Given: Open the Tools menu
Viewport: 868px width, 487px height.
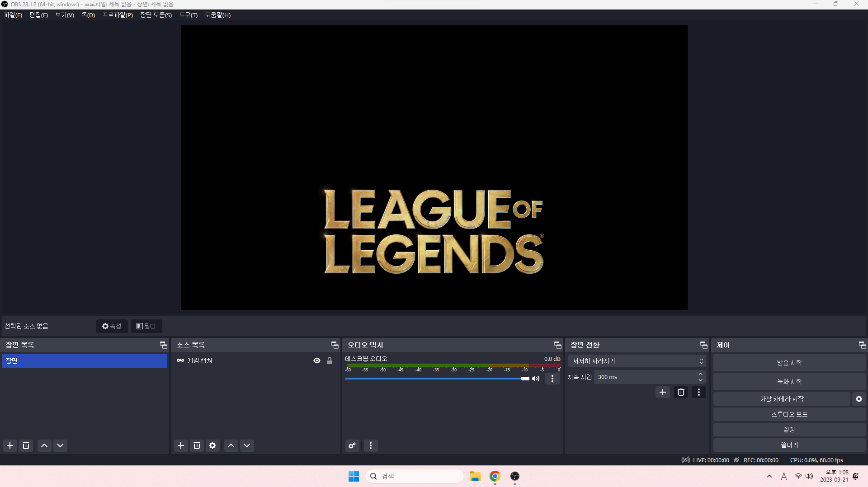Looking at the screenshot, I should (x=189, y=15).
